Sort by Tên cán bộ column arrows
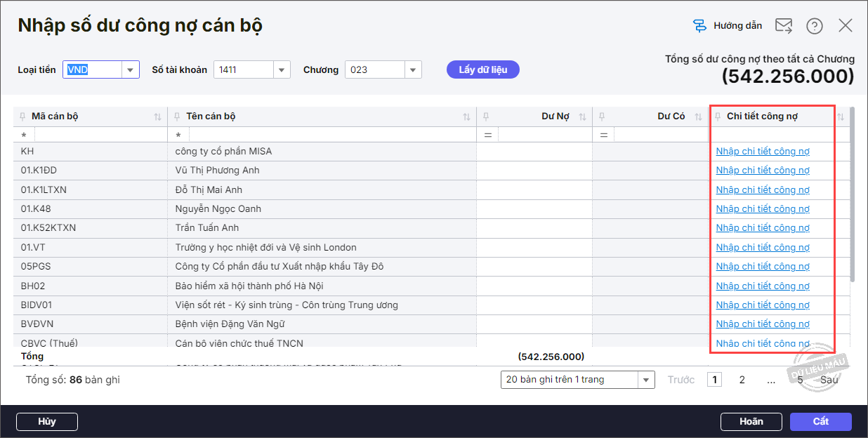This screenshot has height=438, width=868. coord(466,117)
